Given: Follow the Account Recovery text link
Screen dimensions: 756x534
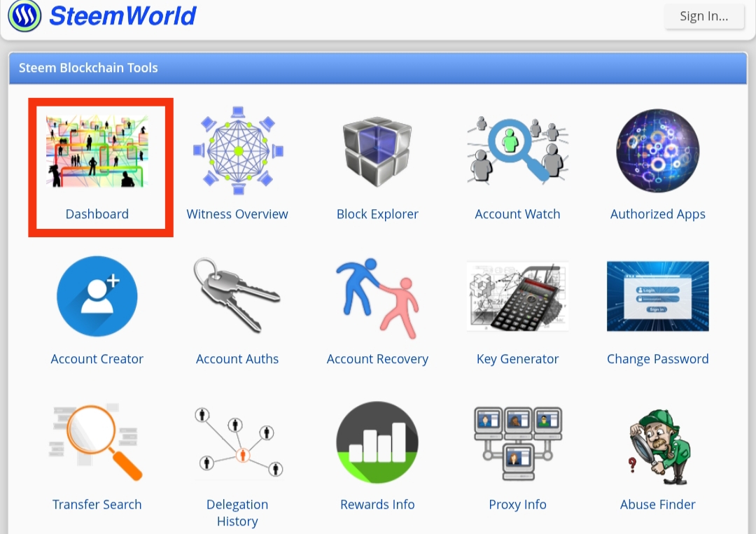Looking at the screenshot, I should [377, 359].
